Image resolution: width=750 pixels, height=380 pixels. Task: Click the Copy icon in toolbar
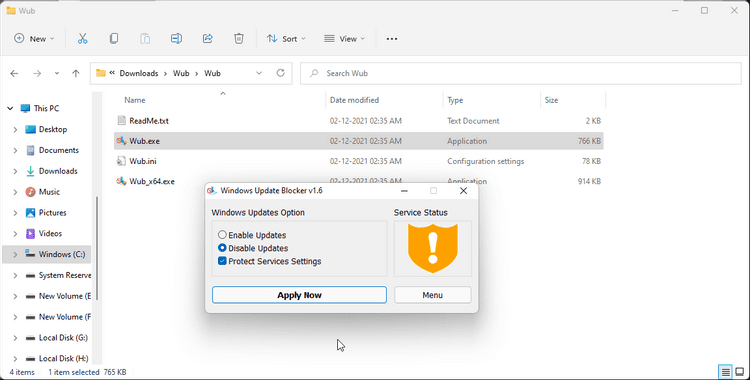114,39
